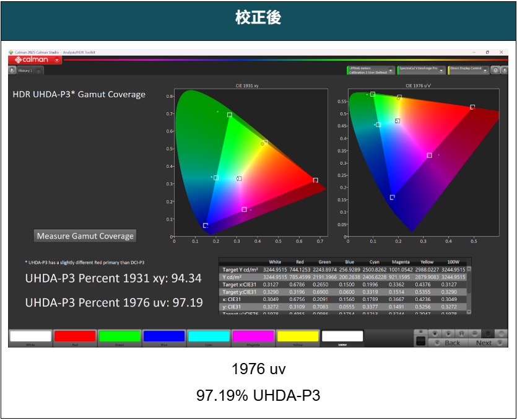Click the refresh readings icon
Image resolution: width=517 pixels, height=420 pixels.
pyautogui.click(x=488, y=334)
